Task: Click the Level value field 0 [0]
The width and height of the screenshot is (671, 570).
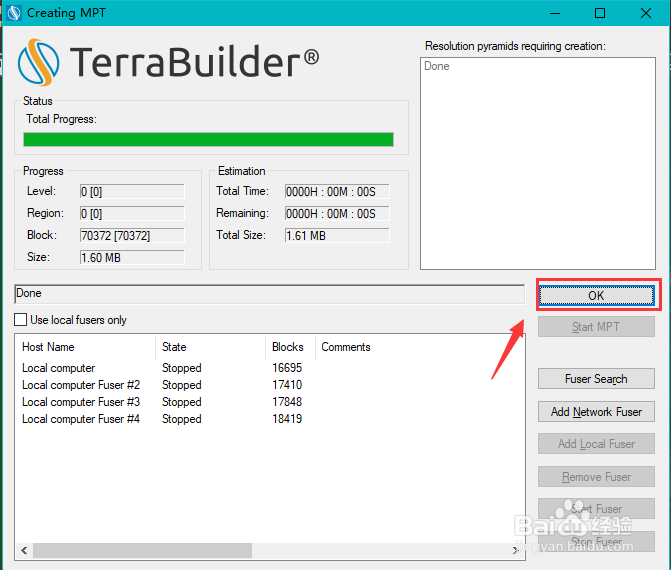Action: (132, 191)
